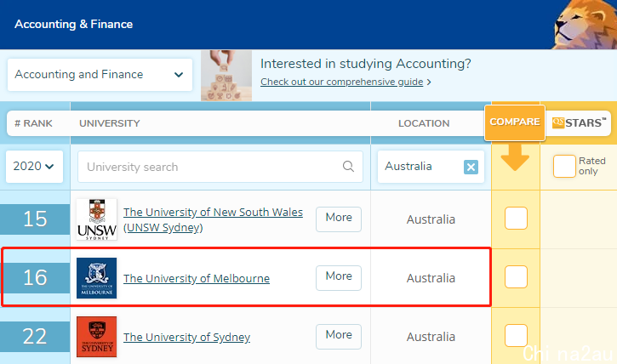
Task: Click Australia location text for UNSW row
Action: click(x=431, y=219)
